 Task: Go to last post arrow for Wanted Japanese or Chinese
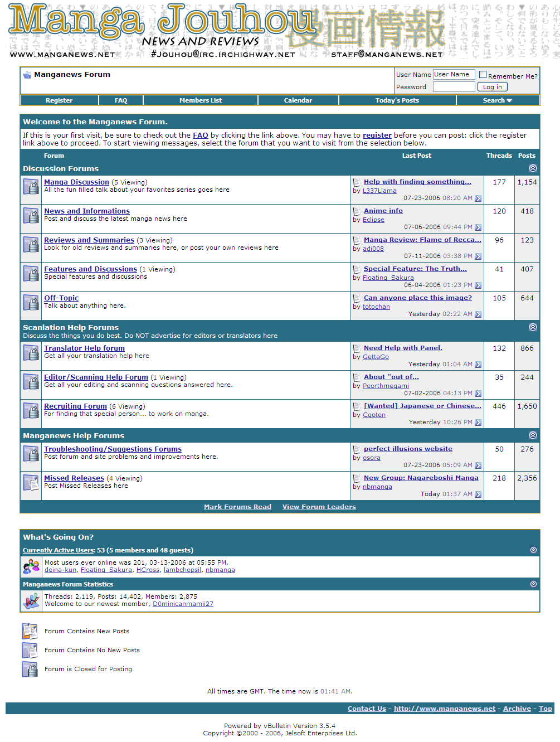click(x=478, y=423)
